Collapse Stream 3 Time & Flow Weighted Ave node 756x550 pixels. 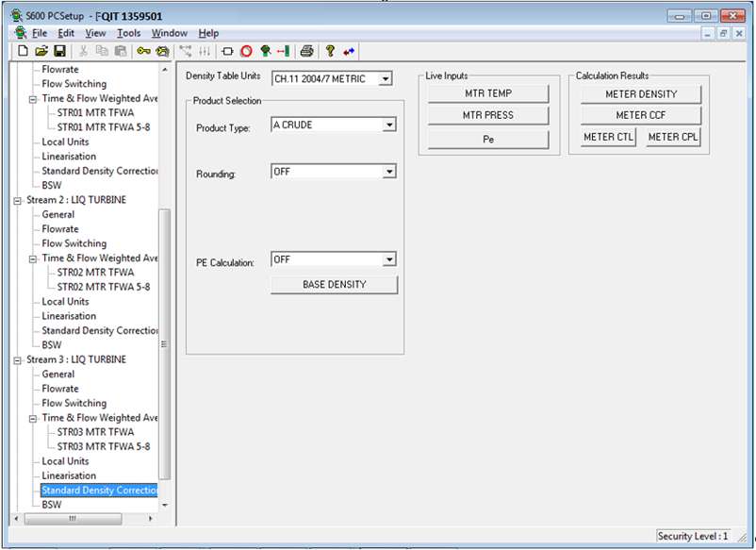click(x=33, y=418)
